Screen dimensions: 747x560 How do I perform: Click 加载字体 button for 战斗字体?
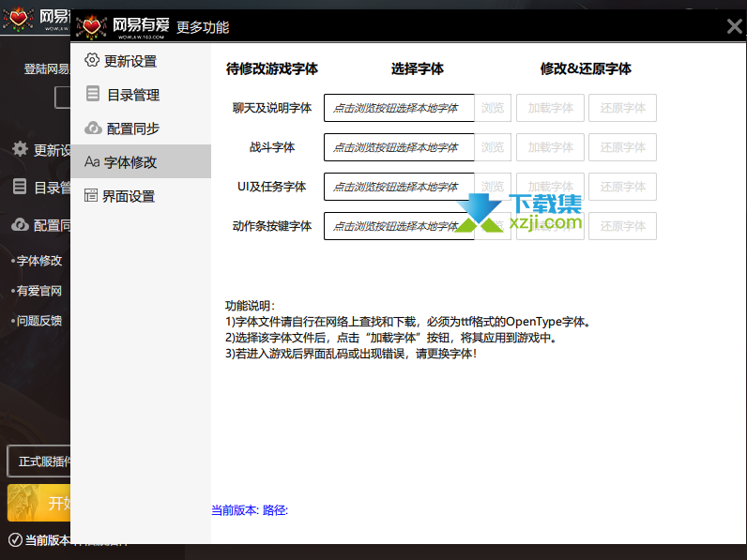coord(550,147)
